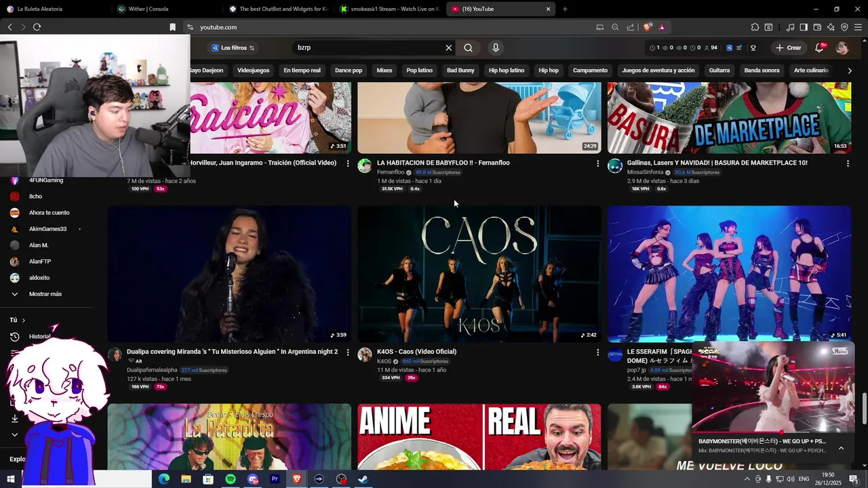The width and height of the screenshot is (868, 488).
Task: Open the Brave Shields lion icon
Action: pos(648,27)
